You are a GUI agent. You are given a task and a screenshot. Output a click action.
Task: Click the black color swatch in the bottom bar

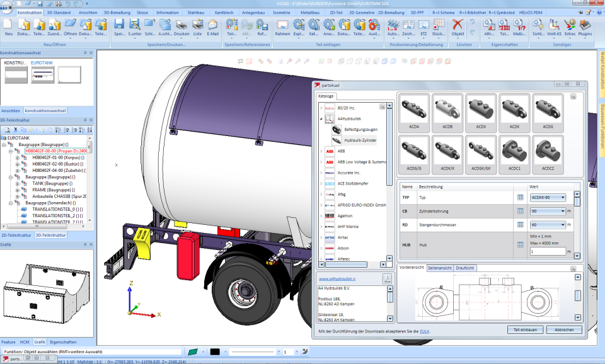[215, 352]
